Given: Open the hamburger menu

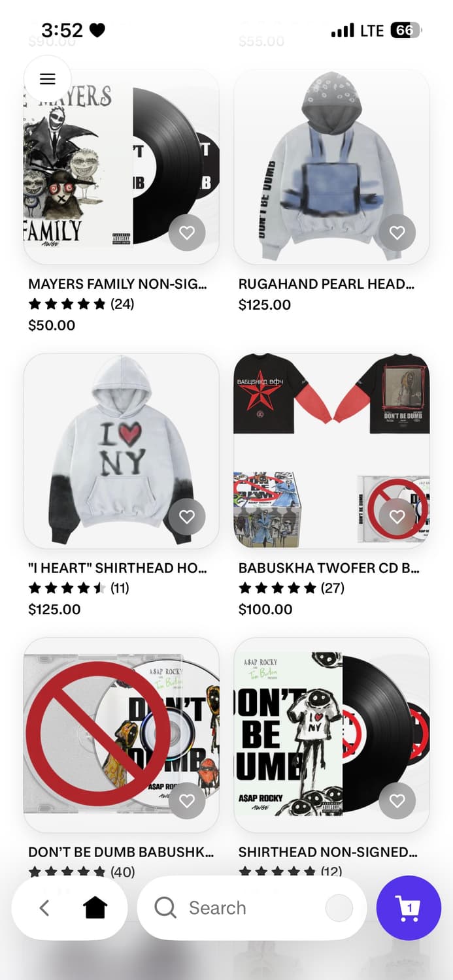Looking at the screenshot, I should point(48,79).
